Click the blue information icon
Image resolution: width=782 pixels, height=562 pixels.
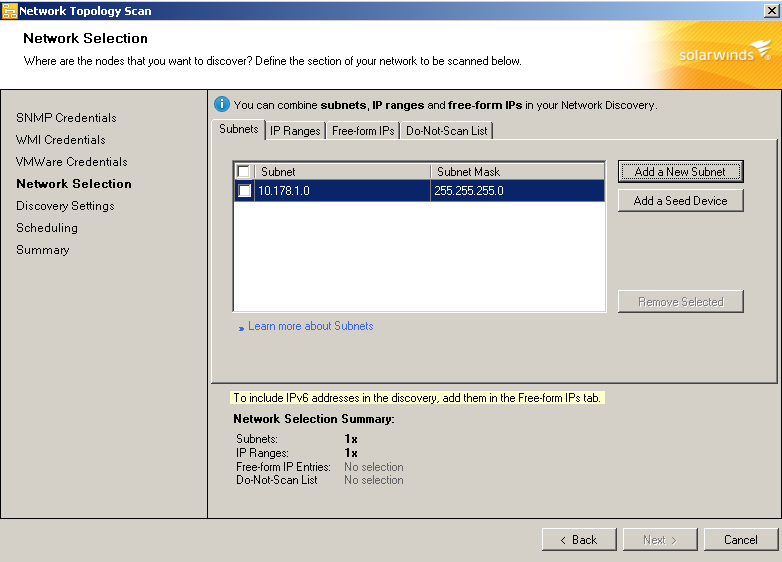[x=222, y=104]
